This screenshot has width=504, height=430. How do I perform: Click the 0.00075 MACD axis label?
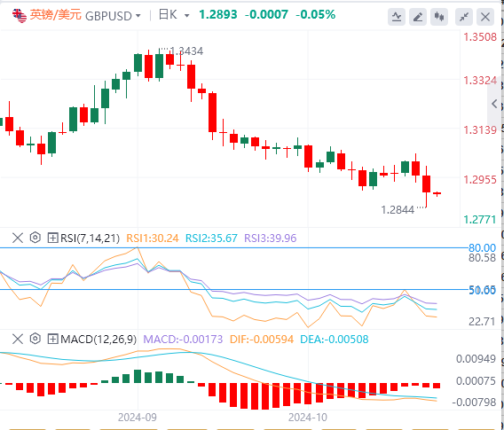[476, 381]
